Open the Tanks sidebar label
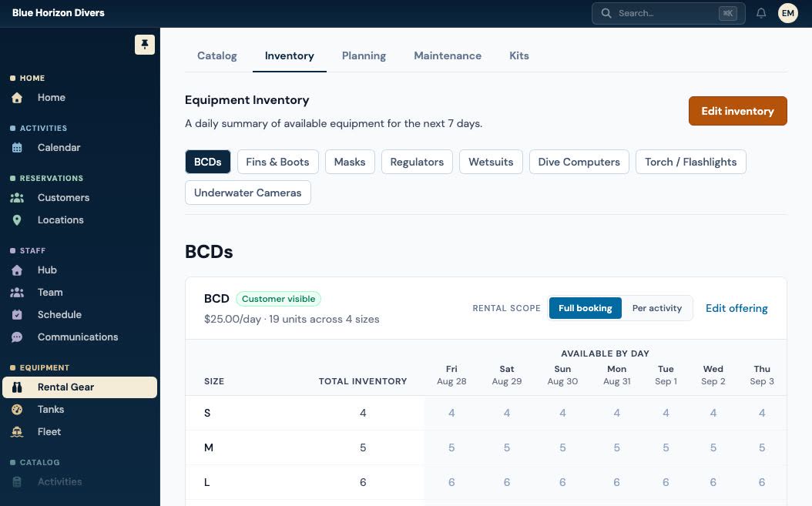This screenshot has width=812, height=506. [51, 410]
